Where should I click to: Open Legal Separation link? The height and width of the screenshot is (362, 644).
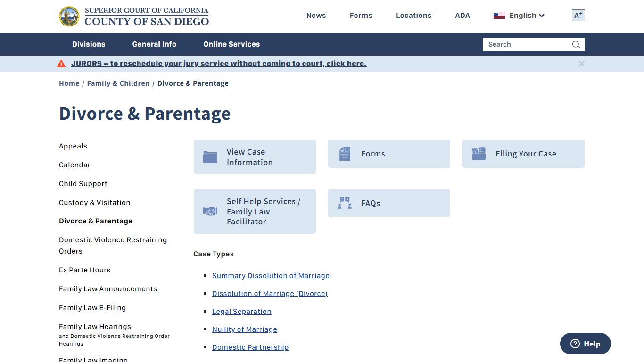point(242,312)
